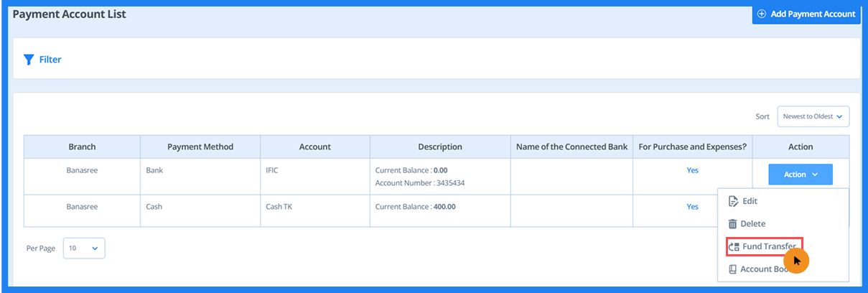868x293 pixels.
Task: Click the Edit pencil icon in the menu
Action: pyautogui.click(x=733, y=201)
